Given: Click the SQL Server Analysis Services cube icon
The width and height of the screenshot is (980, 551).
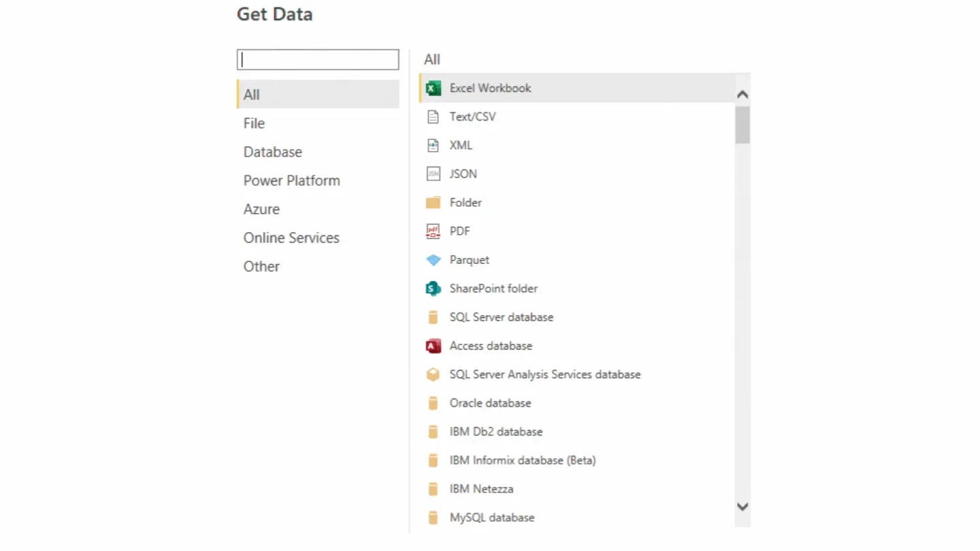Looking at the screenshot, I should [x=433, y=374].
